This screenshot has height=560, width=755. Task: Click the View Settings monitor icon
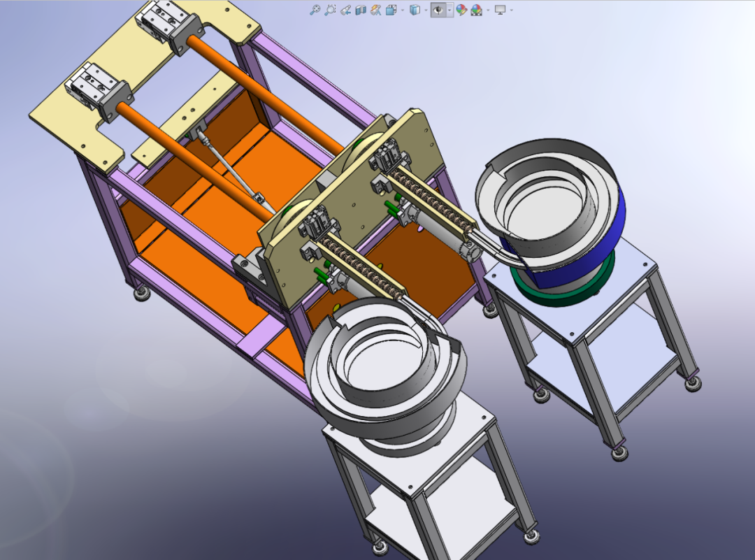tap(501, 10)
